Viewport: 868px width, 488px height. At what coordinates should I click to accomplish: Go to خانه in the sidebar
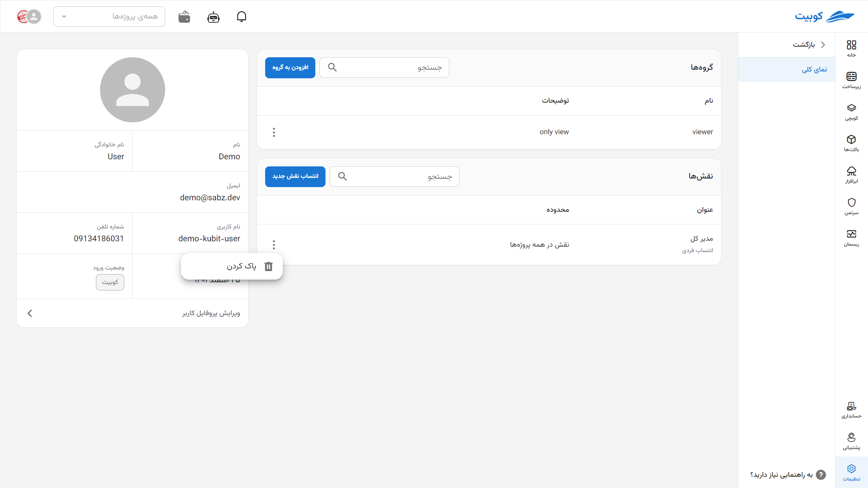(x=851, y=48)
